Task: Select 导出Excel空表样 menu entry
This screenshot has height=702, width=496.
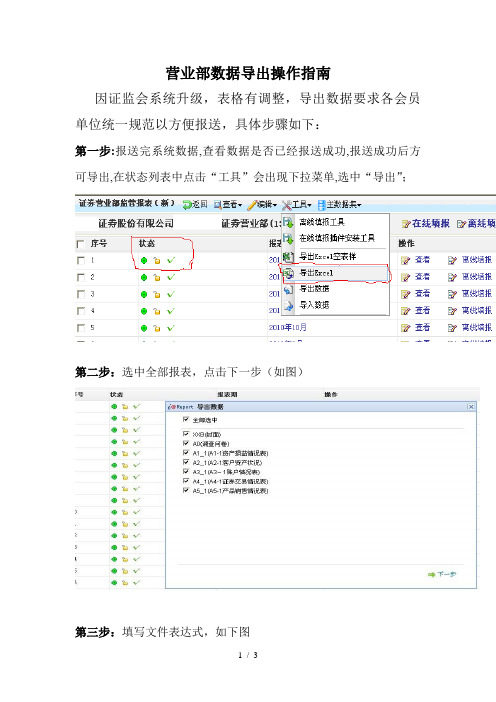Action: [328, 257]
